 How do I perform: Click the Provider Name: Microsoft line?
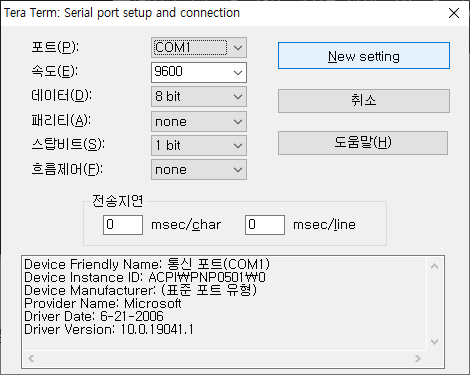pos(103,303)
